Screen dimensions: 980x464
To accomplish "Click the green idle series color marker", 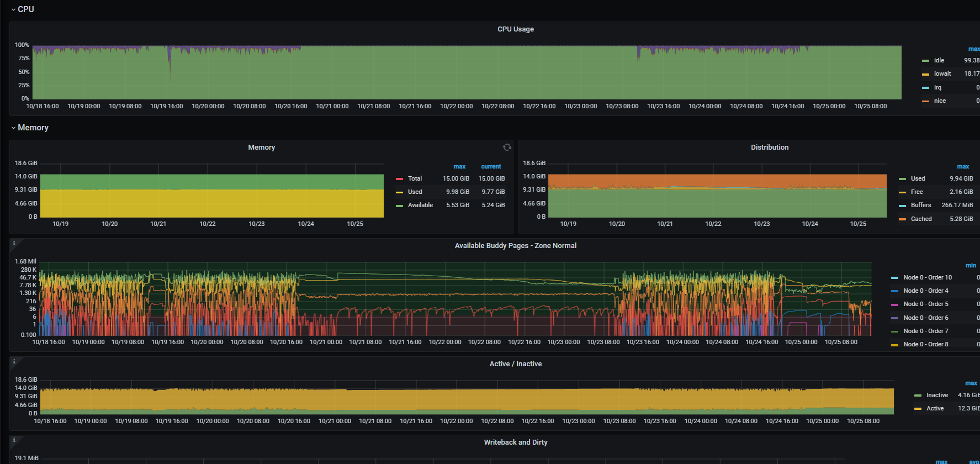I will pos(925,61).
